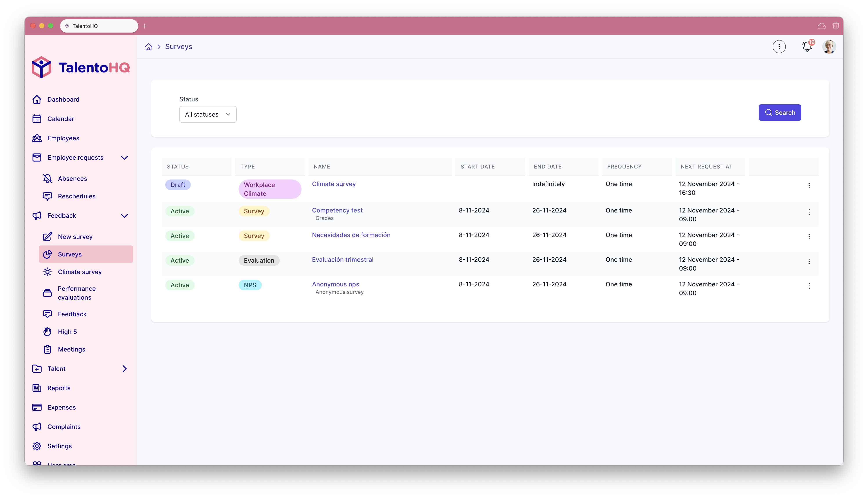Open row actions for Evaluación trimestral
868x498 pixels.
click(x=809, y=261)
